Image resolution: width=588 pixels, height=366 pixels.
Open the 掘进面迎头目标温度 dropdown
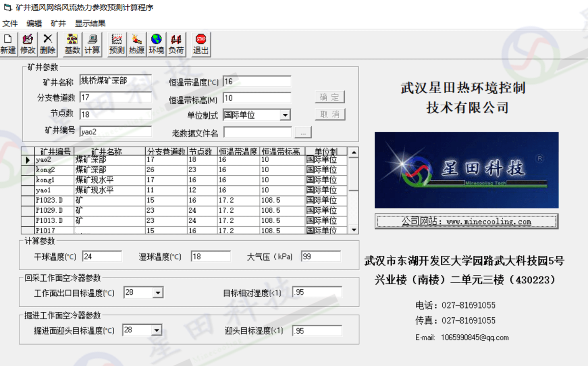tap(156, 330)
